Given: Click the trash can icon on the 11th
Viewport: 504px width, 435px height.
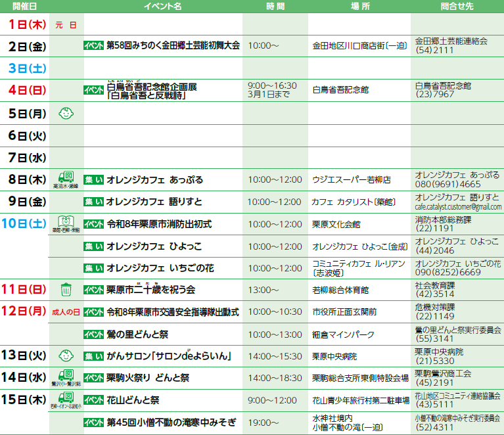Looking at the screenshot, I should [x=66, y=289].
